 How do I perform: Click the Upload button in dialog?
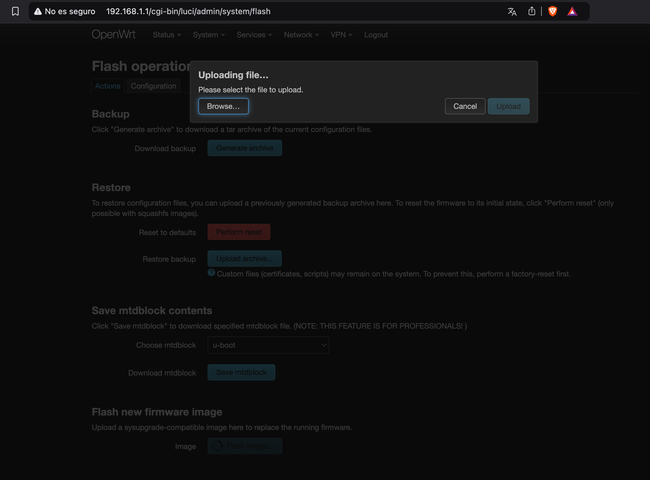pos(508,106)
